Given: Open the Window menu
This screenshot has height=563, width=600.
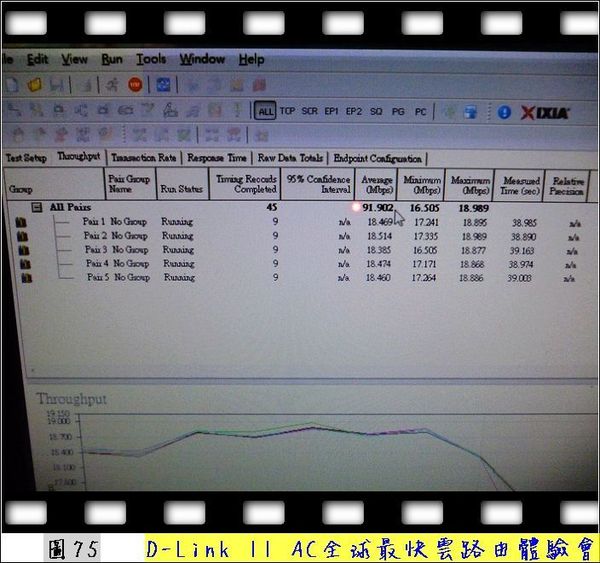Looking at the screenshot, I should (x=202, y=59).
